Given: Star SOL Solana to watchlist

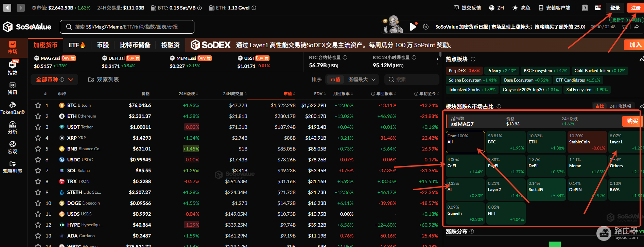Looking at the screenshot, I should click(38, 171).
